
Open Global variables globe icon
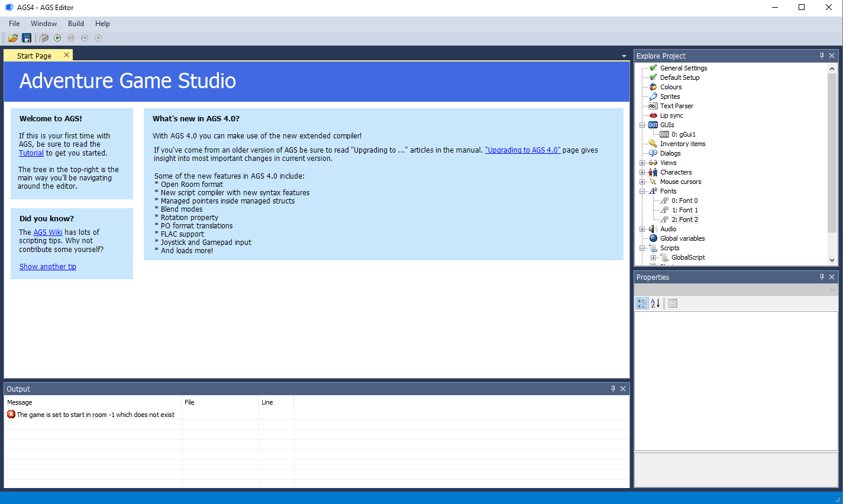pos(653,238)
